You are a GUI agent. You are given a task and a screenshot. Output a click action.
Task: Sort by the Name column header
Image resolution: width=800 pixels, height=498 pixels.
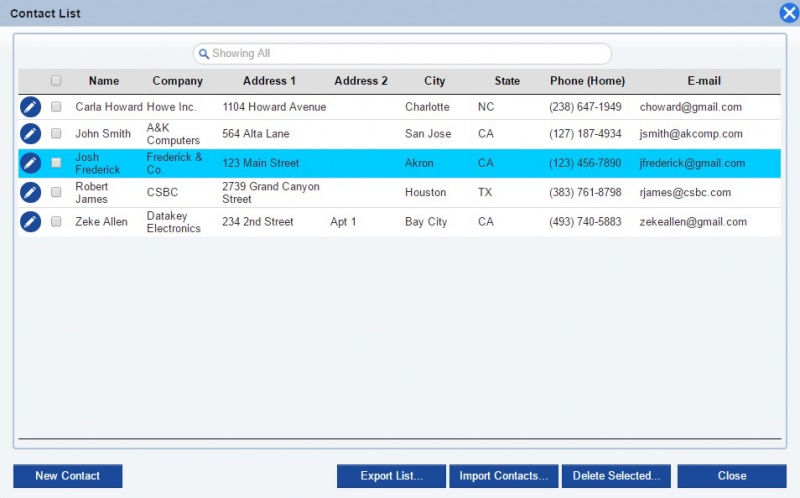103,81
